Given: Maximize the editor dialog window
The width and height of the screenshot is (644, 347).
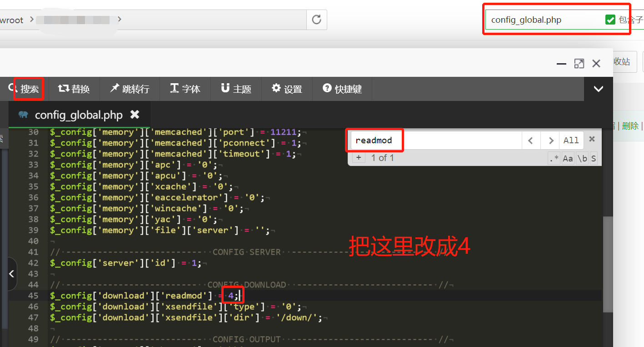Looking at the screenshot, I should pos(579,64).
